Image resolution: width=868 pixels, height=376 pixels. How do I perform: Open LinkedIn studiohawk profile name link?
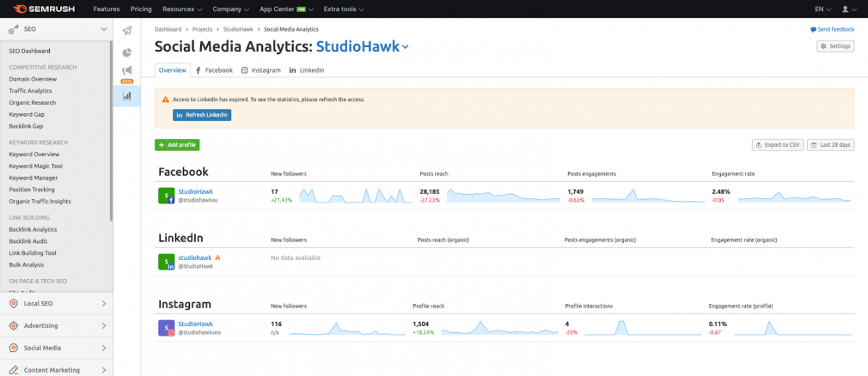click(x=195, y=258)
